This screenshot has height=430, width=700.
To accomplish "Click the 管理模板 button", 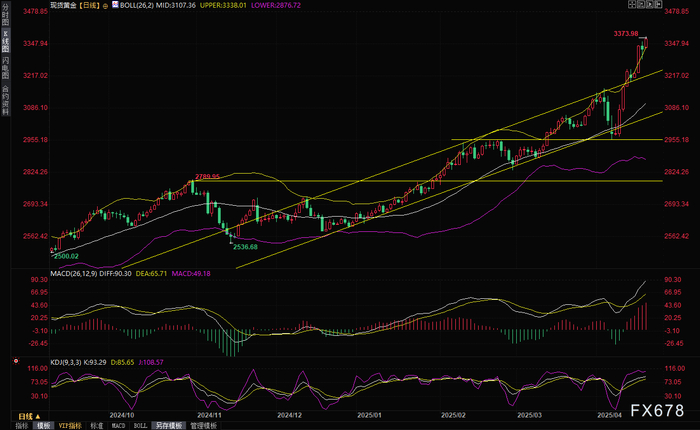I will (x=204, y=426).
